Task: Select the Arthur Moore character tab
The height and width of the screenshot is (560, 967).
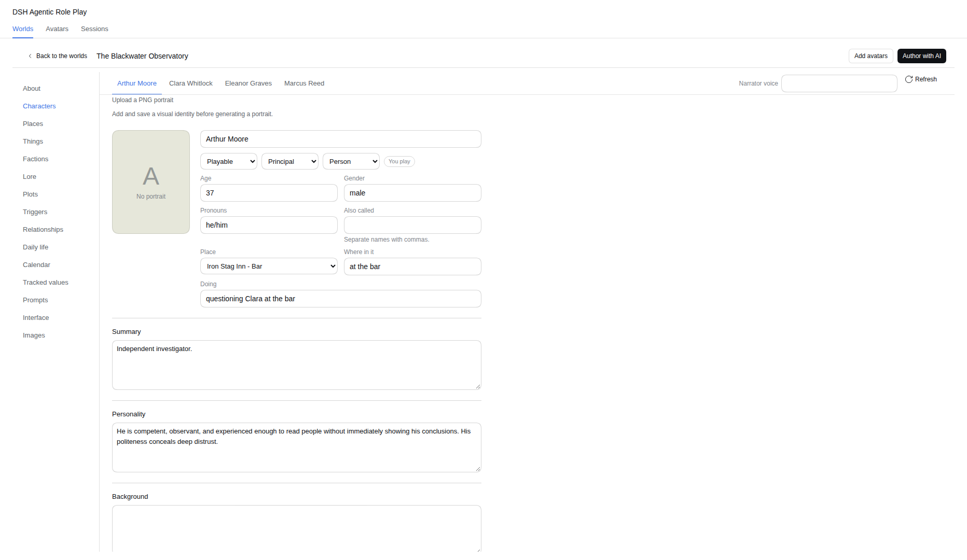Action: coord(137,83)
